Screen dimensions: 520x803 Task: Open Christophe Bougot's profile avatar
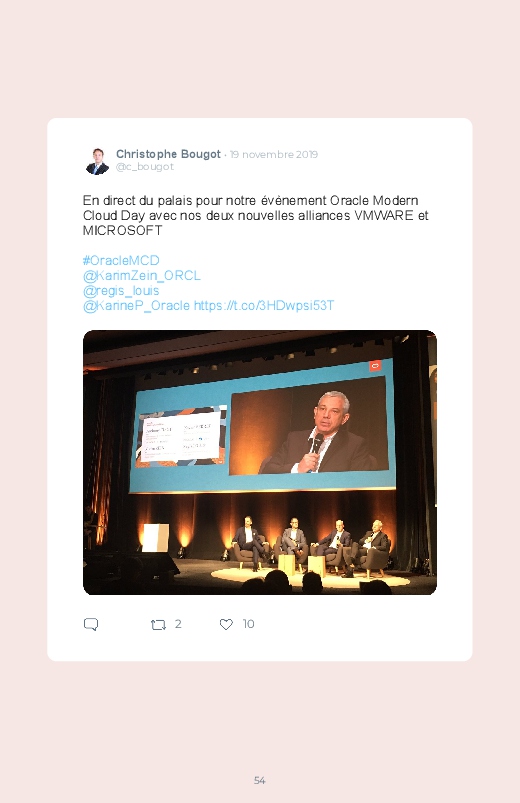click(97, 161)
